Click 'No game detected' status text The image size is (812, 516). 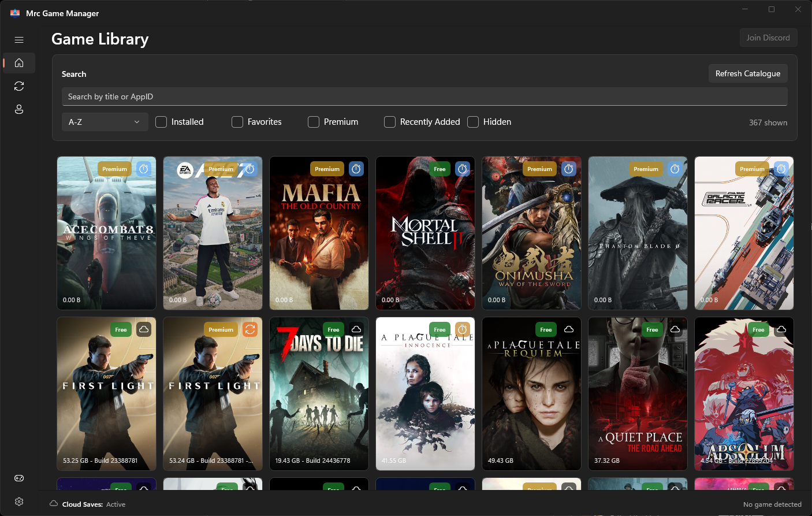pyautogui.click(x=772, y=504)
